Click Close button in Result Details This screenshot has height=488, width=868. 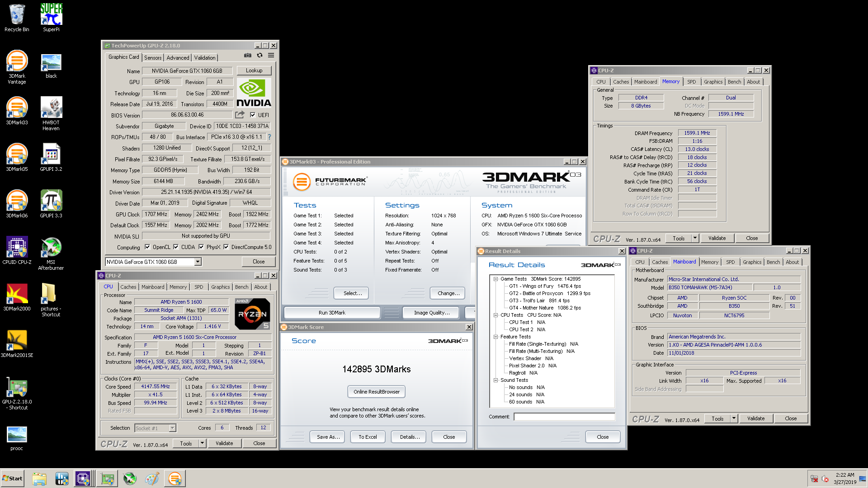[x=603, y=437]
